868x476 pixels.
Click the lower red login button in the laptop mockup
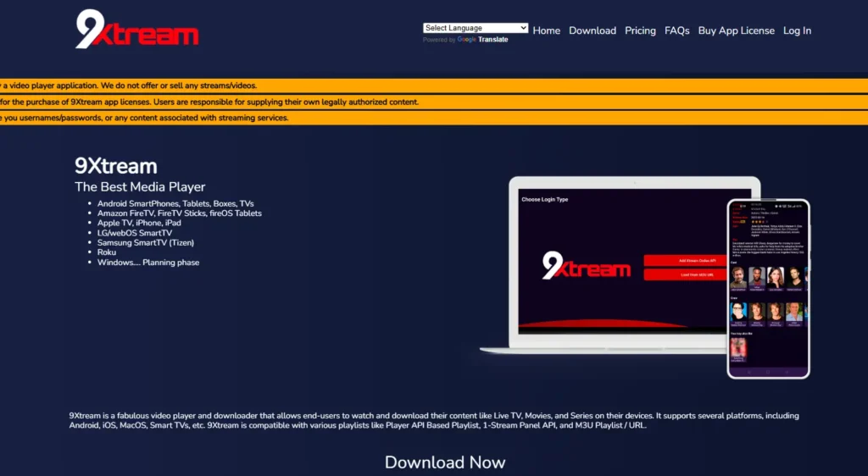tap(685, 274)
